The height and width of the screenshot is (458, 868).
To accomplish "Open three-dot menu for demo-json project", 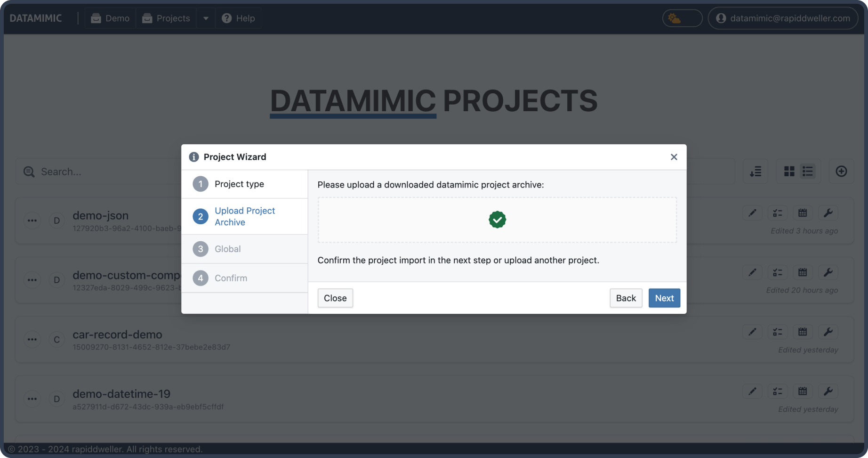I will pyautogui.click(x=32, y=221).
